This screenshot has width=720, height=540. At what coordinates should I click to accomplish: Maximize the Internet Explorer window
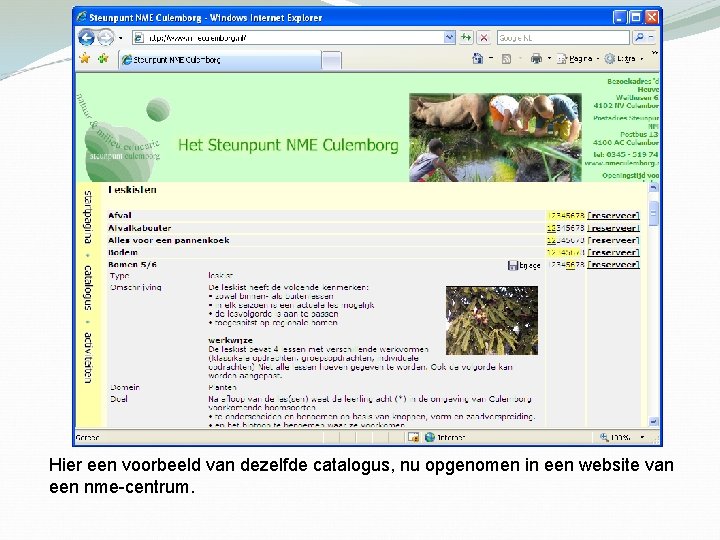pyautogui.click(x=636, y=17)
